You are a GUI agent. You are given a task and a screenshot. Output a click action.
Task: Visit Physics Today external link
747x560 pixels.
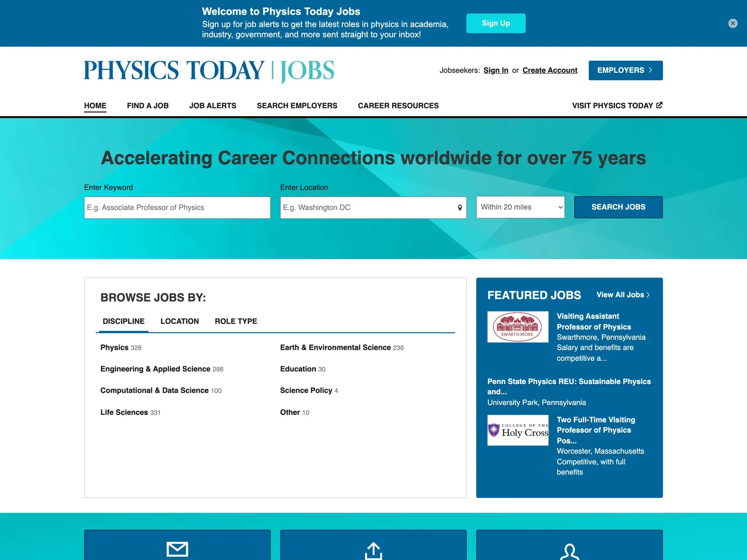click(617, 106)
